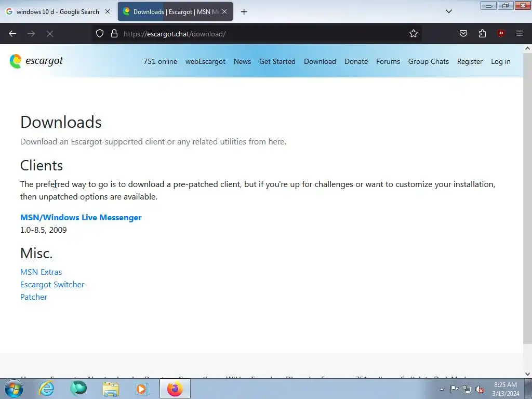Open the green messenger taskbar icon
This screenshot has width=532, height=399.
point(78,389)
